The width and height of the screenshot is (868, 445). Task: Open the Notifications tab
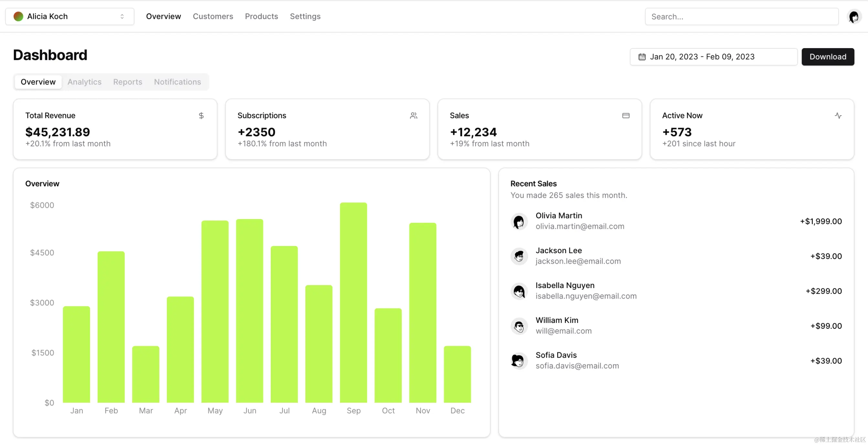pos(177,82)
